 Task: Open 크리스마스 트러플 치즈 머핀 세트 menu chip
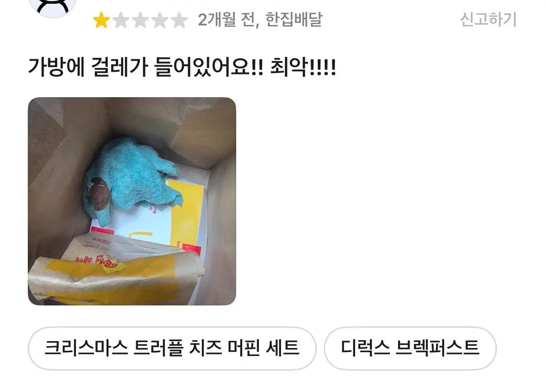(x=172, y=348)
